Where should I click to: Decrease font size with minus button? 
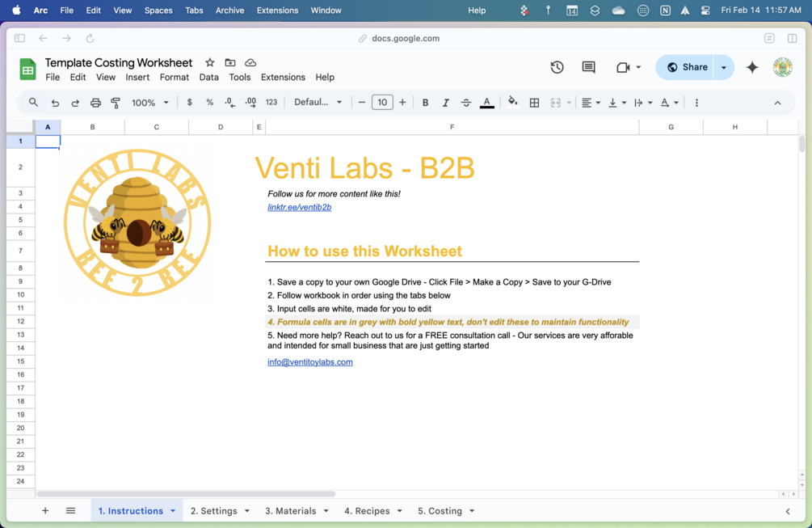pyautogui.click(x=362, y=103)
